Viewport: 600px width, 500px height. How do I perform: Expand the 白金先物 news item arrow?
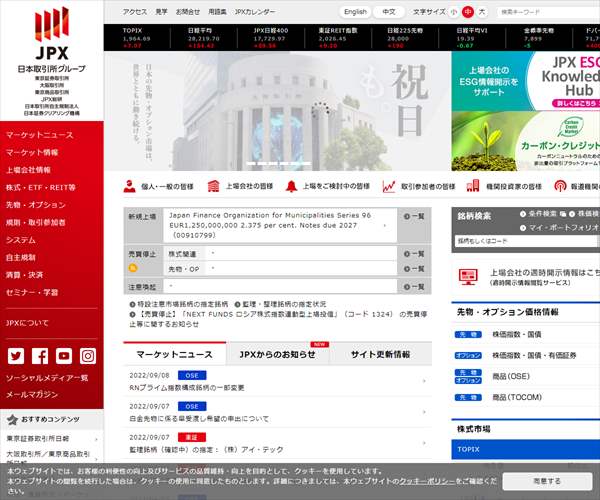[424, 412]
